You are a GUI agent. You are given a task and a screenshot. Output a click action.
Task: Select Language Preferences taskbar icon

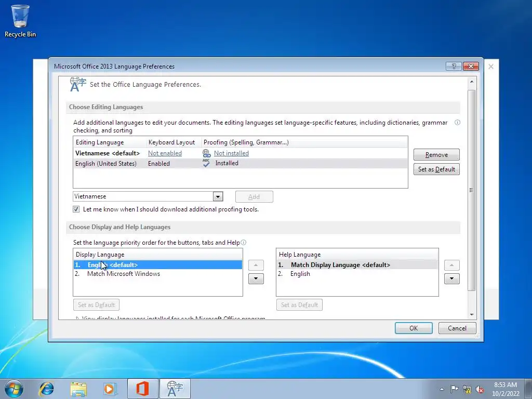(175, 389)
